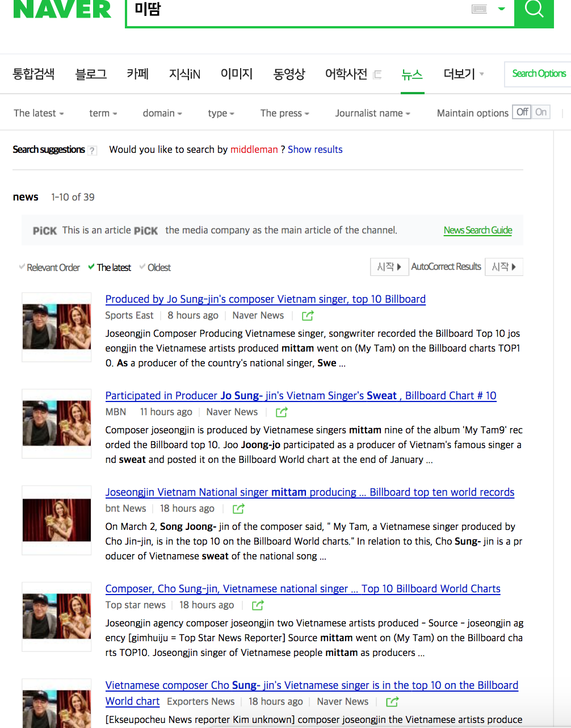Open The latest filter dropdown
Image resolution: width=571 pixels, height=728 pixels.
click(x=39, y=113)
